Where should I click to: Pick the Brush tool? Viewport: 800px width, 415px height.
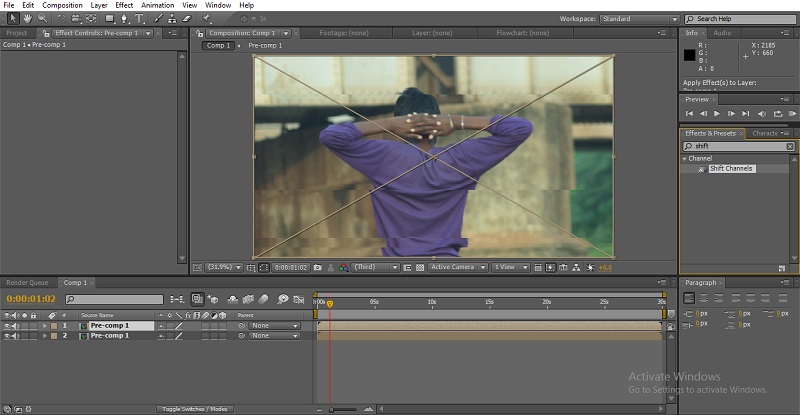tap(158, 19)
